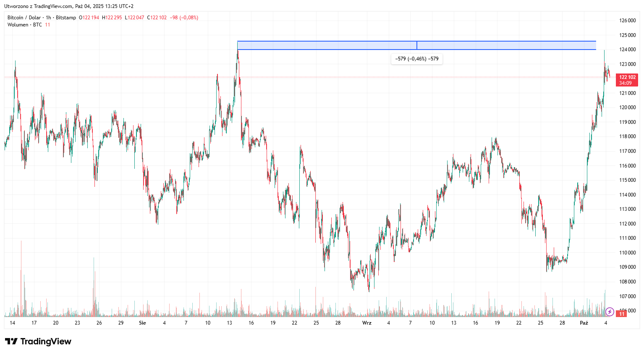Click the 34:09 countdown under current price
644x354 pixels.
(625, 83)
